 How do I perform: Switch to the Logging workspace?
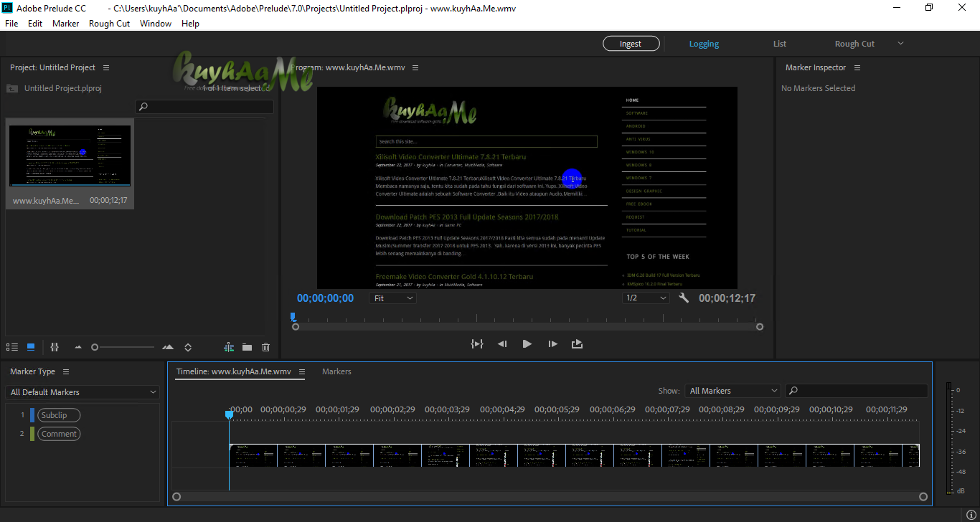click(x=704, y=44)
